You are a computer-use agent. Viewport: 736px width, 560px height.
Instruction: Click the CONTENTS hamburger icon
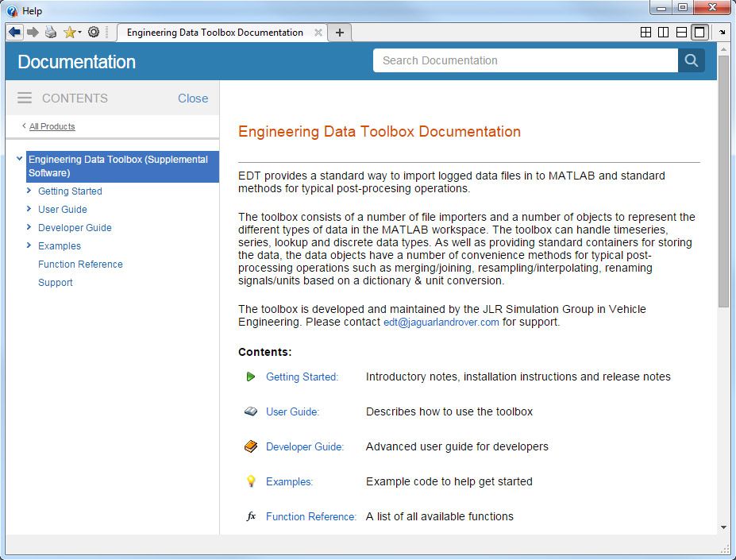pyautogui.click(x=26, y=98)
